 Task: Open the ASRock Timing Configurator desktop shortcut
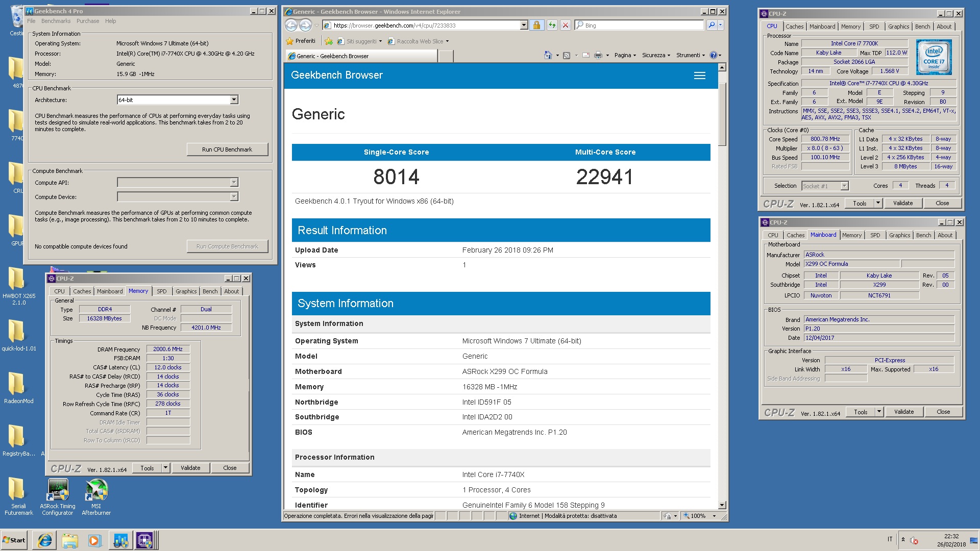pos(58,497)
